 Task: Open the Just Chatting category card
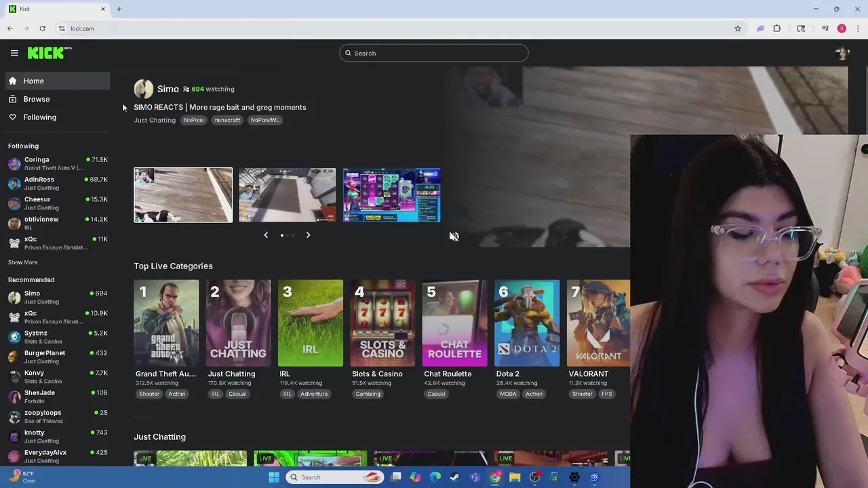[x=238, y=323]
